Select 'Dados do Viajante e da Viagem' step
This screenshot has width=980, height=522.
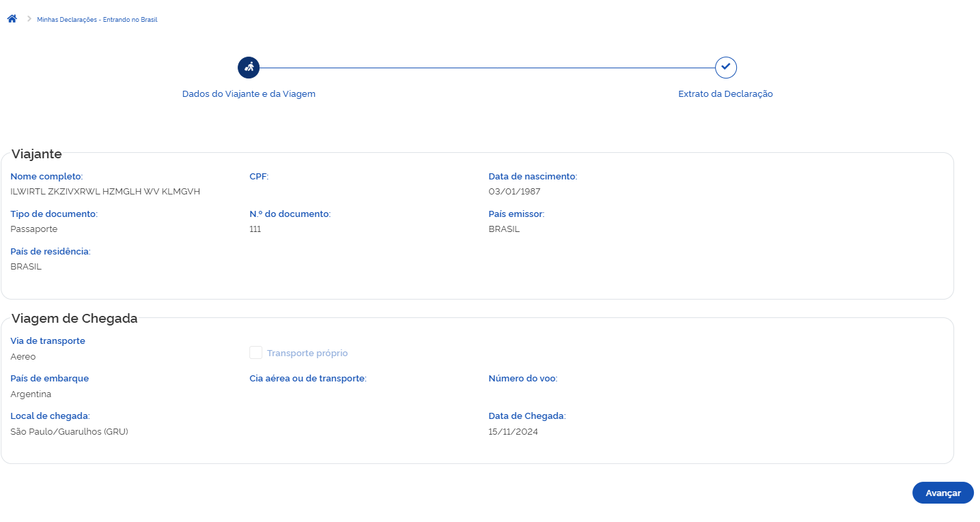tap(249, 94)
